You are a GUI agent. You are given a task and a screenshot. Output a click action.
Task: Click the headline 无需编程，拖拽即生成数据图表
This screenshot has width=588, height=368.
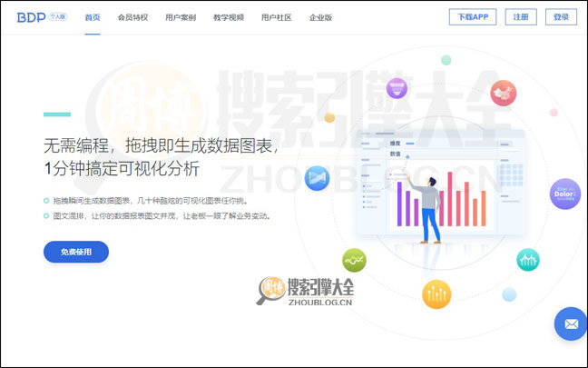pyautogui.click(x=162, y=145)
